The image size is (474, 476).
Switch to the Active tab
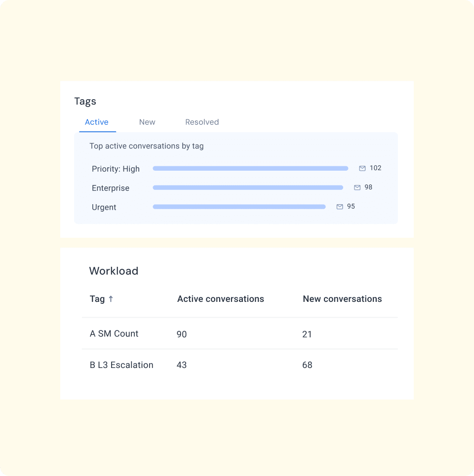[x=97, y=122]
